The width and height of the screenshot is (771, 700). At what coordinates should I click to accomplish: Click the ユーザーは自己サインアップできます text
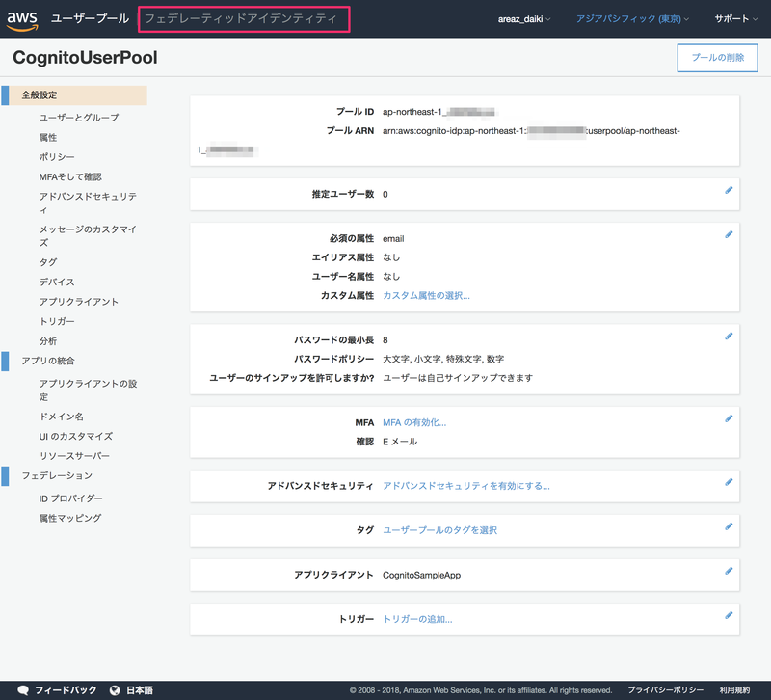[458, 378]
